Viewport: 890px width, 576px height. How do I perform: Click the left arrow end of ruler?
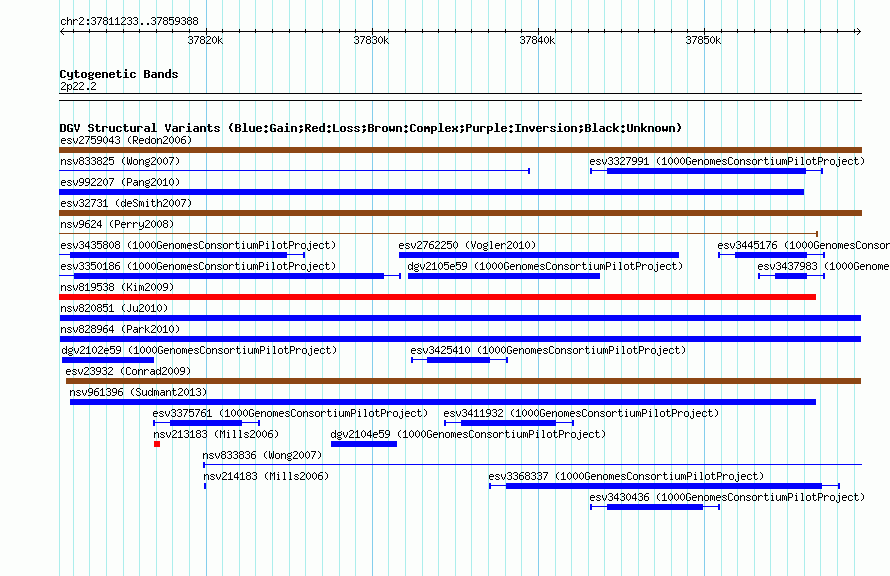coord(62,32)
